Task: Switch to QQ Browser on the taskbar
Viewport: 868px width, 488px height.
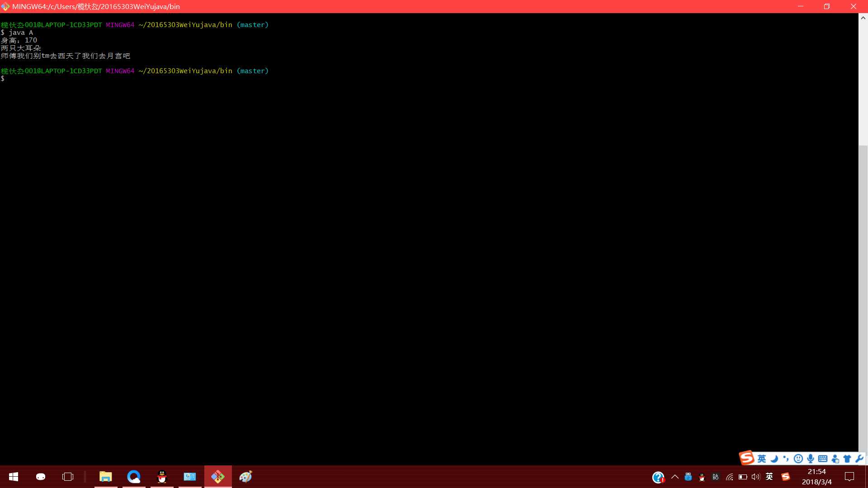Action: [134, 477]
